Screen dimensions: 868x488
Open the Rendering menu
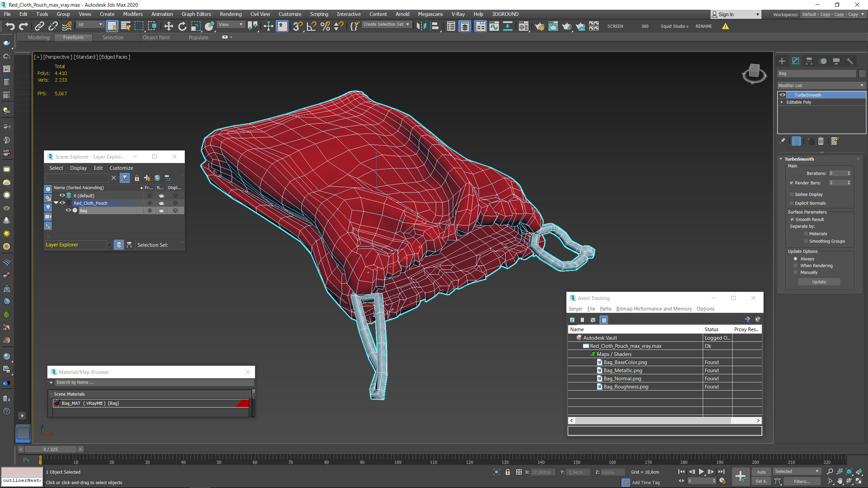[231, 14]
